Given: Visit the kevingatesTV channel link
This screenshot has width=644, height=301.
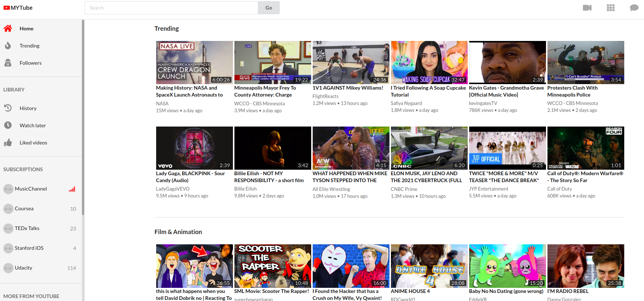Looking at the screenshot, I should tap(483, 103).
